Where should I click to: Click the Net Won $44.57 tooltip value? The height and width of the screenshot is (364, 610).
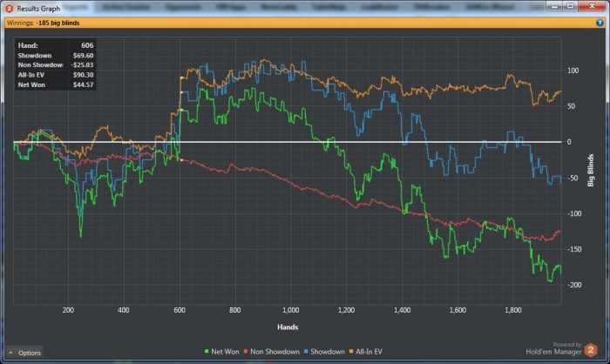(x=83, y=84)
